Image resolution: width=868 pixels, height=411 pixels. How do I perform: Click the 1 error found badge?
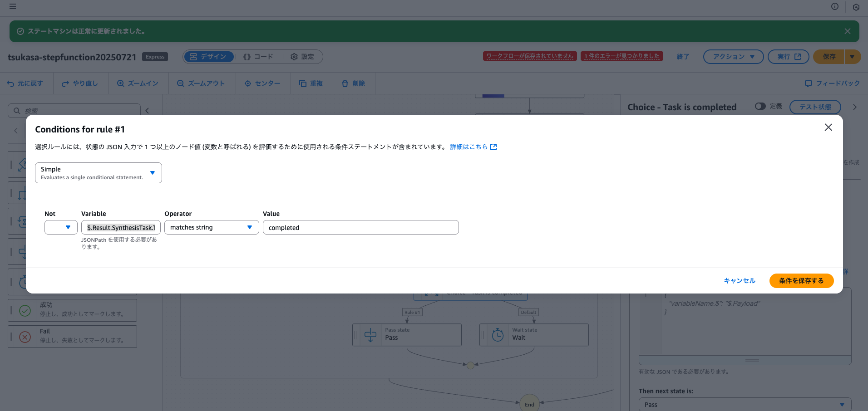[621, 56]
